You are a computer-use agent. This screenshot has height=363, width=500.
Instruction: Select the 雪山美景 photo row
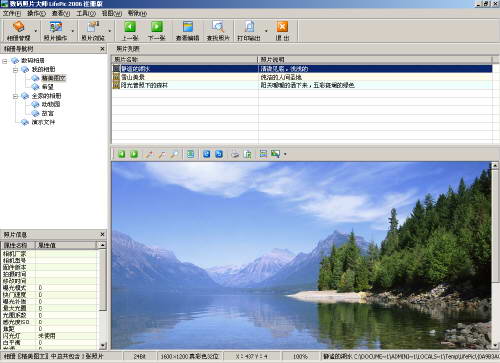[302, 77]
